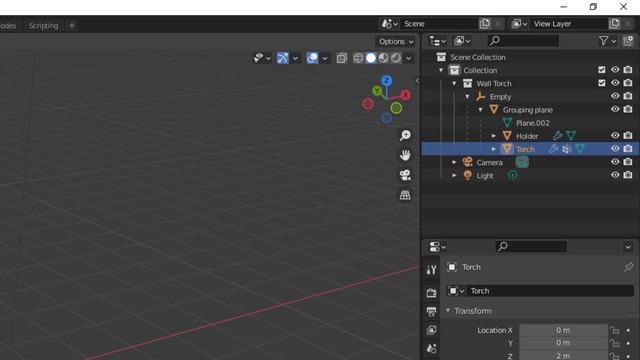Click the outliner search field
640x360 pixels.
pos(523,41)
